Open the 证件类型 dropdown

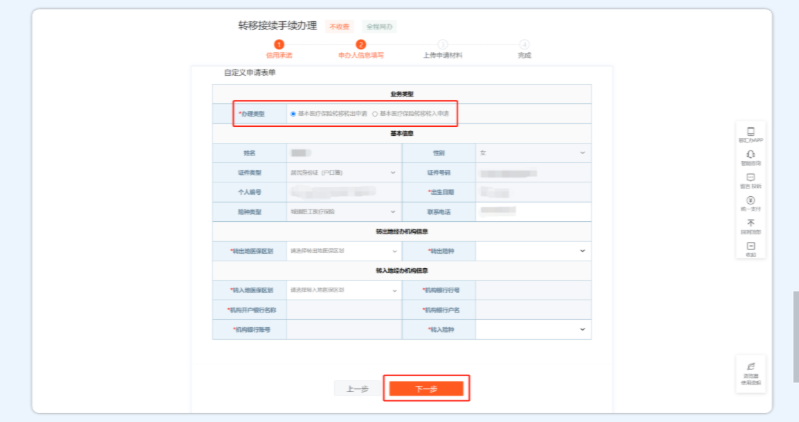(x=344, y=173)
